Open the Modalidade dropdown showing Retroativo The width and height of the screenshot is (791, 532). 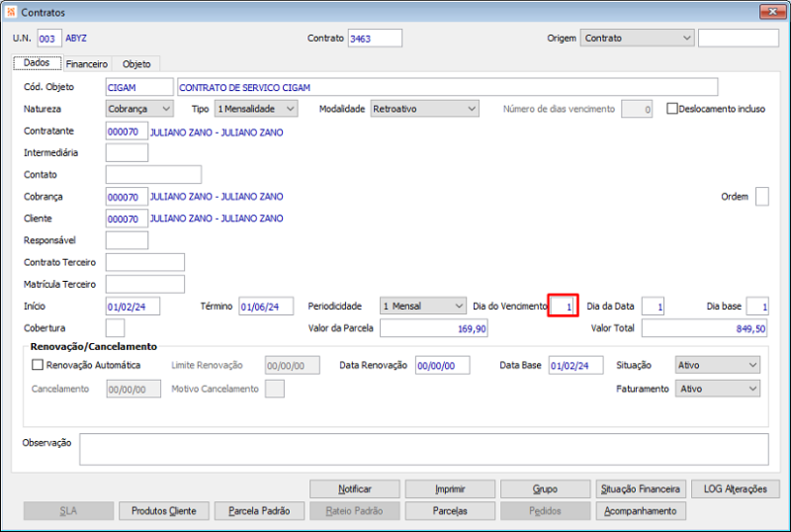pyautogui.click(x=425, y=109)
